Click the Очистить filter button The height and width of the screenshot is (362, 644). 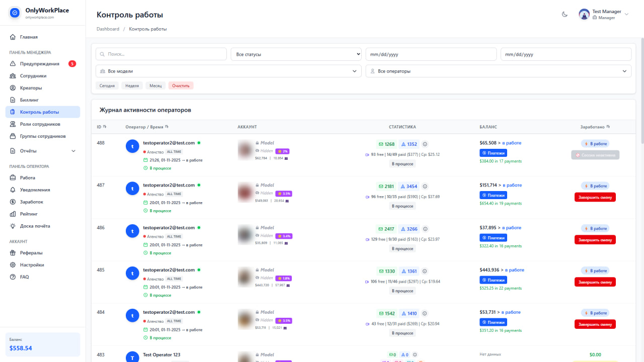click(181, 85)
